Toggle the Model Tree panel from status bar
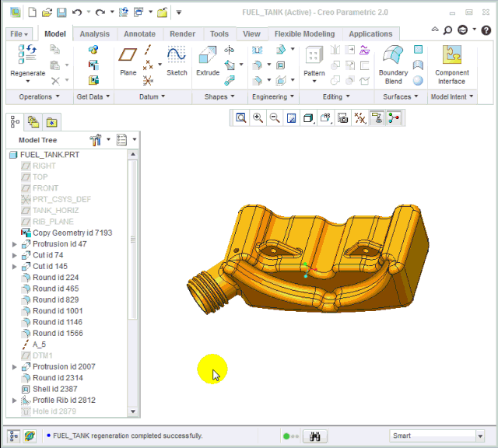This screenshot has width=498, height=448. click(x=13, y=436)
